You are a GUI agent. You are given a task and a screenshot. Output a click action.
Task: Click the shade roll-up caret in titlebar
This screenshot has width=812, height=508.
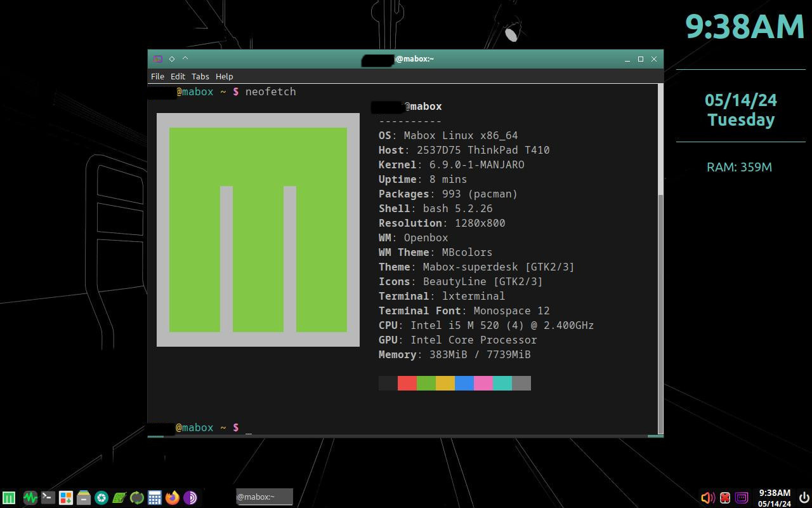(185, 58)
